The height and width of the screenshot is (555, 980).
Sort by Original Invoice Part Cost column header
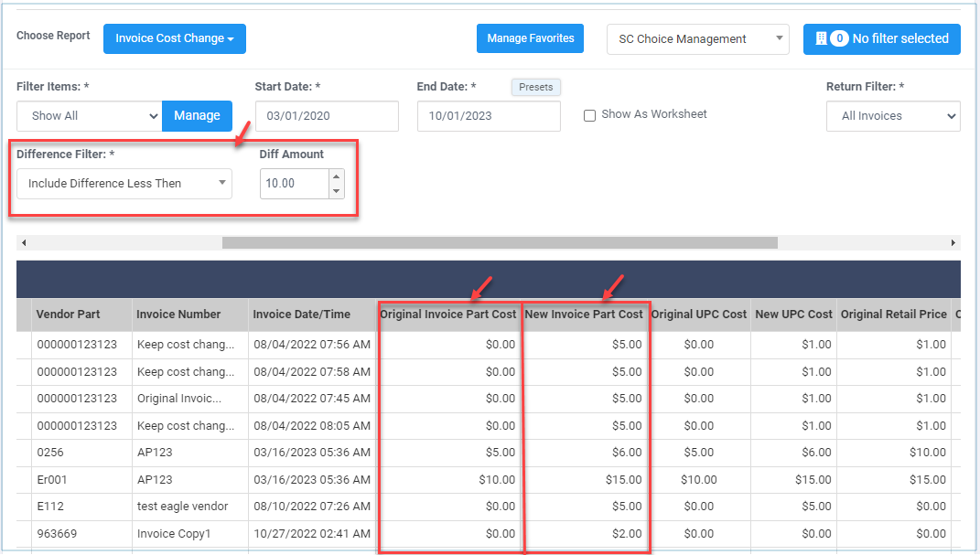point(448,315)
